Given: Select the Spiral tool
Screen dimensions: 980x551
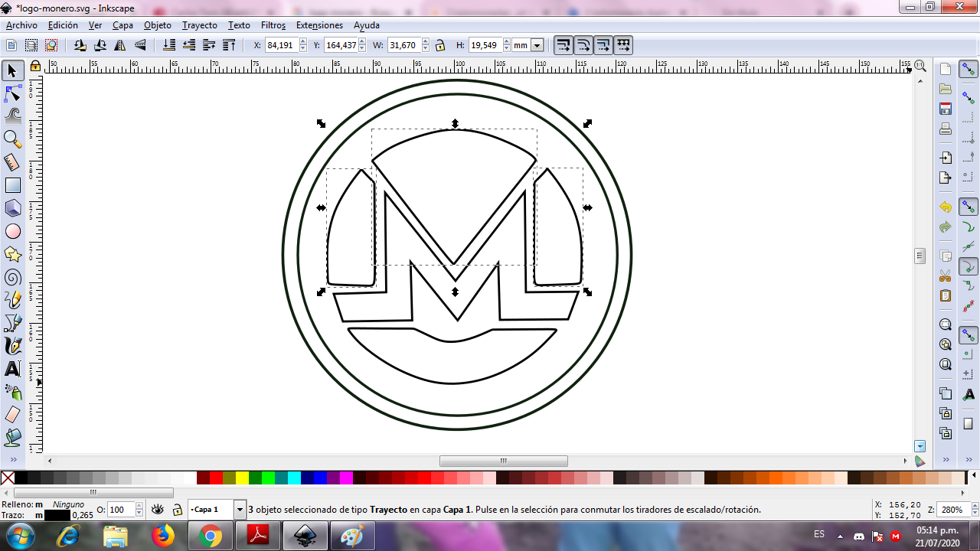Looking at the screenshot, I should pos(12,277).
